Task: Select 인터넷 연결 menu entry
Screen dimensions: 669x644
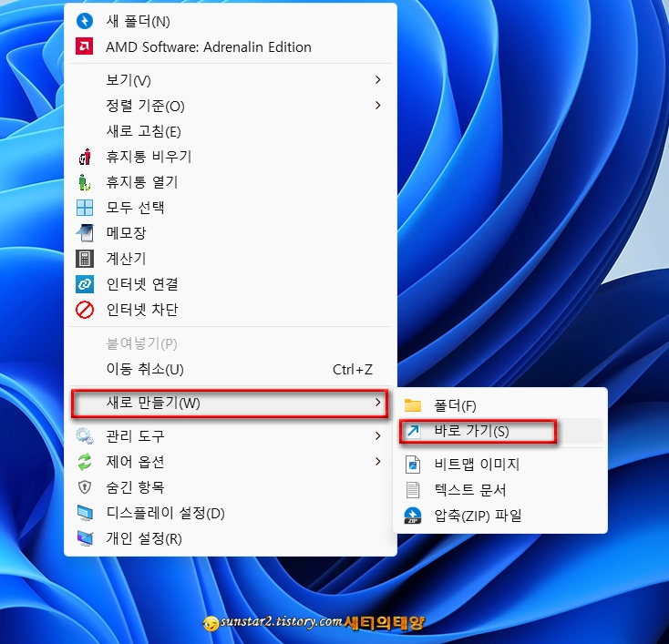Action: coord(231,284)
